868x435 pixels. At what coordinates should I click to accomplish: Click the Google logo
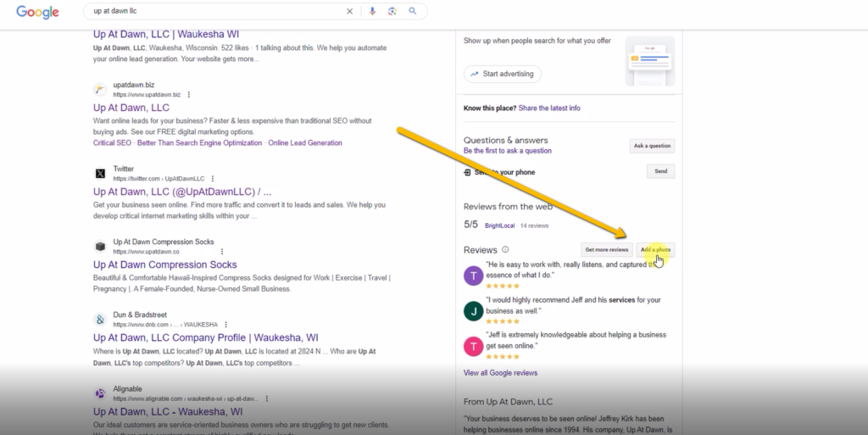coord(37,12)
